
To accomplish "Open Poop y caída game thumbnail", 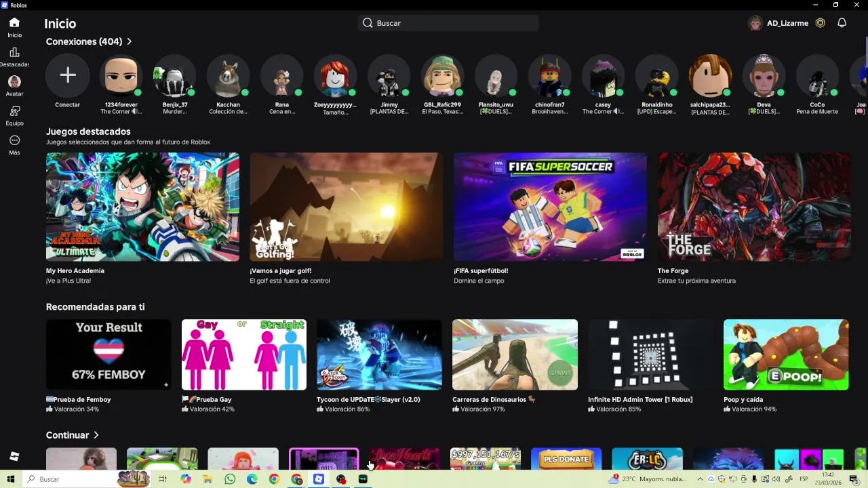I will click(x=786, y=354).
